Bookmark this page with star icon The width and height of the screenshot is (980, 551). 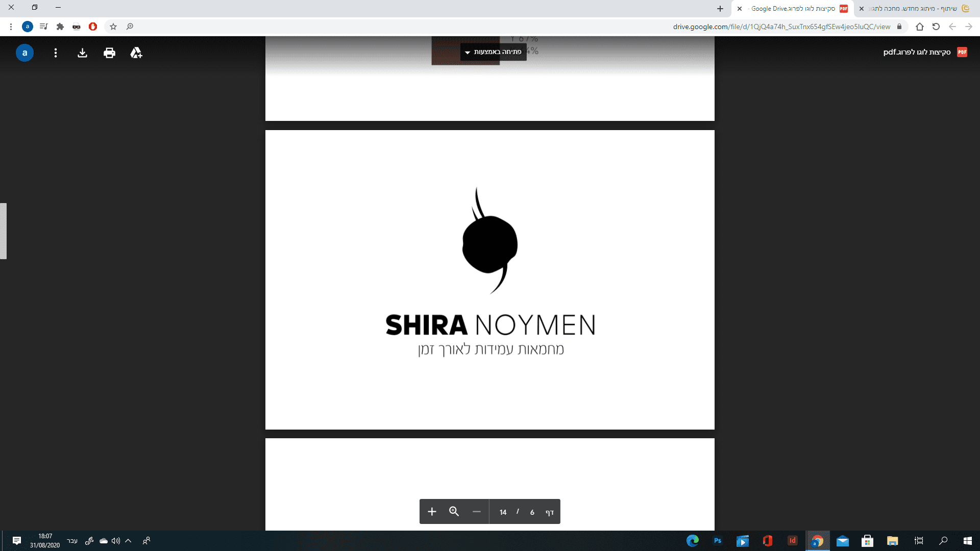(113, 27)
